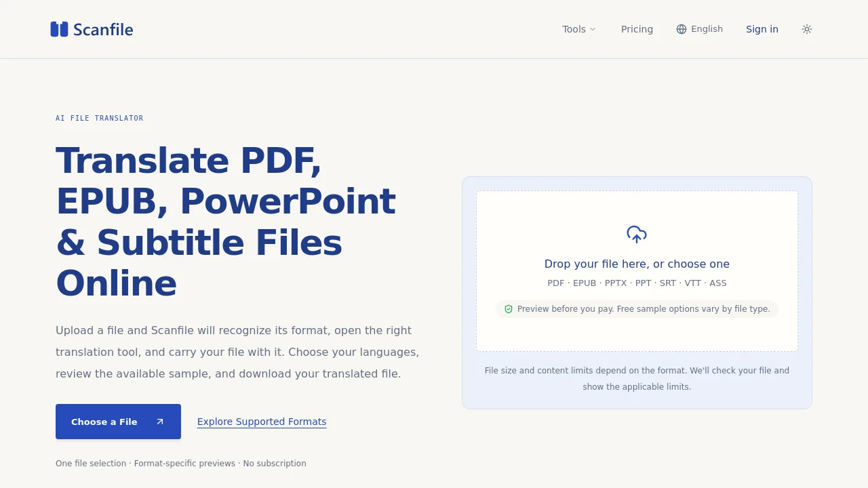Click the supported formats list 'PDF · EPUB · PPTX' text
868x488 pixels.
tap(637, 283)
